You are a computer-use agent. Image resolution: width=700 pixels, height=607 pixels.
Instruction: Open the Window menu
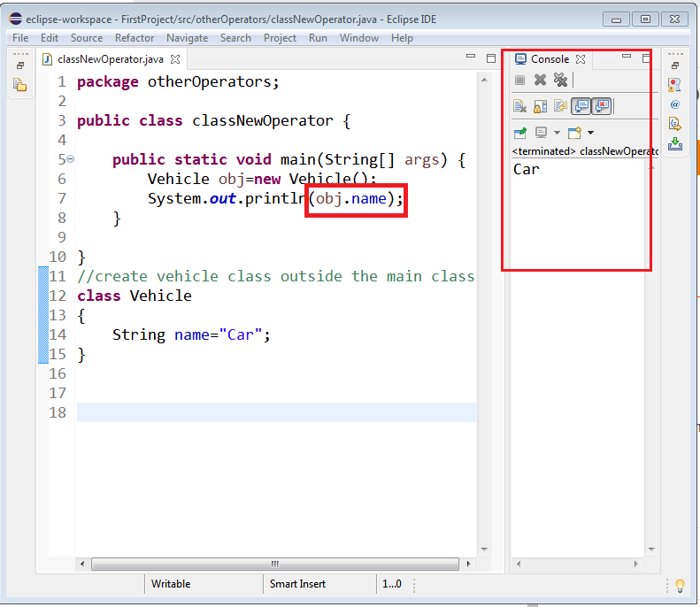coord(359,38)
